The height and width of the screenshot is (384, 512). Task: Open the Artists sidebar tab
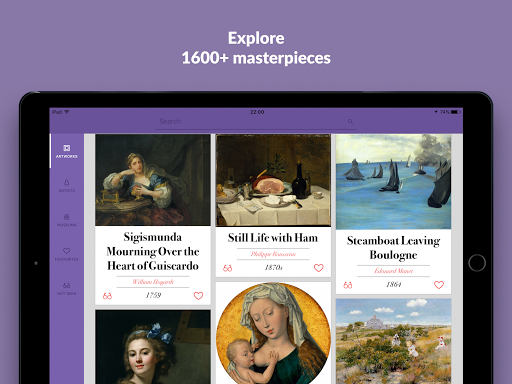[67, 185]
